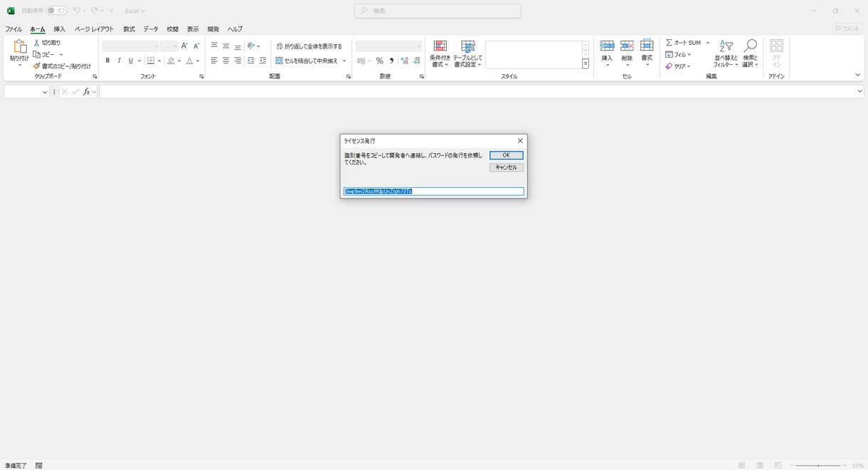Open the Merge and Center dropdown arrow
Viewport: 868px width, 470px height.
(344, 61)
